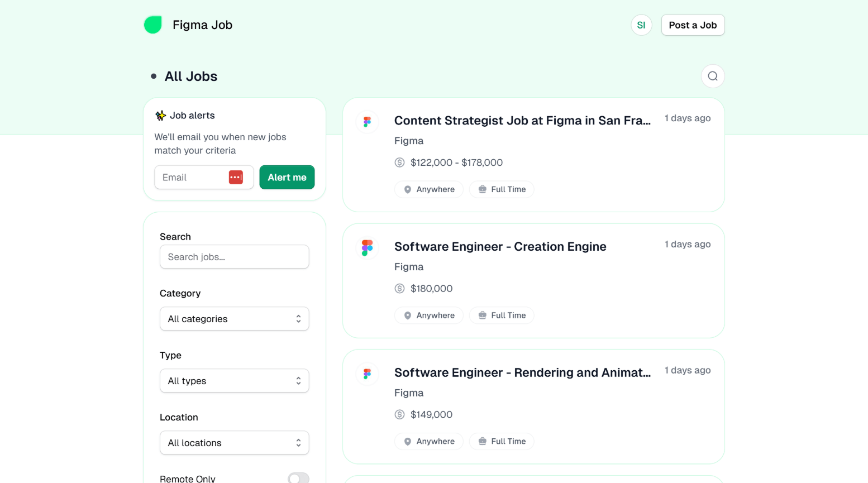Click the search magnifier icon
868x483 pixels.
pyautogui.click(x=712, y=76)
